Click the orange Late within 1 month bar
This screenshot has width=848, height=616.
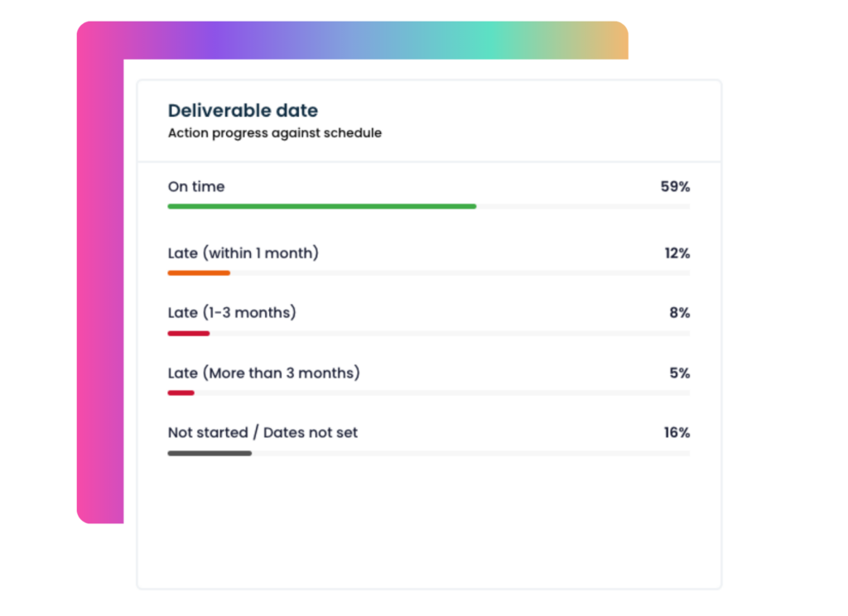199,272
